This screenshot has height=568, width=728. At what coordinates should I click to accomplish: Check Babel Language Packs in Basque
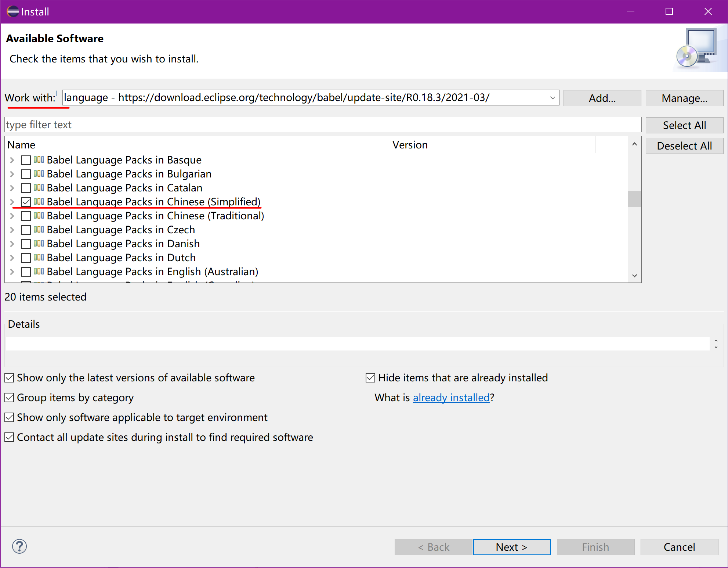point(26,160)
